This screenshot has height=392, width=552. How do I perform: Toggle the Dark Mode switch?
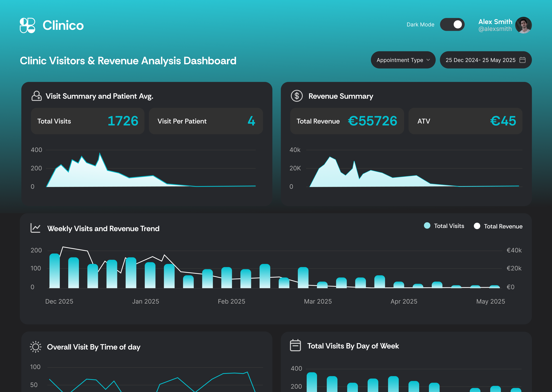click(452, 24)
